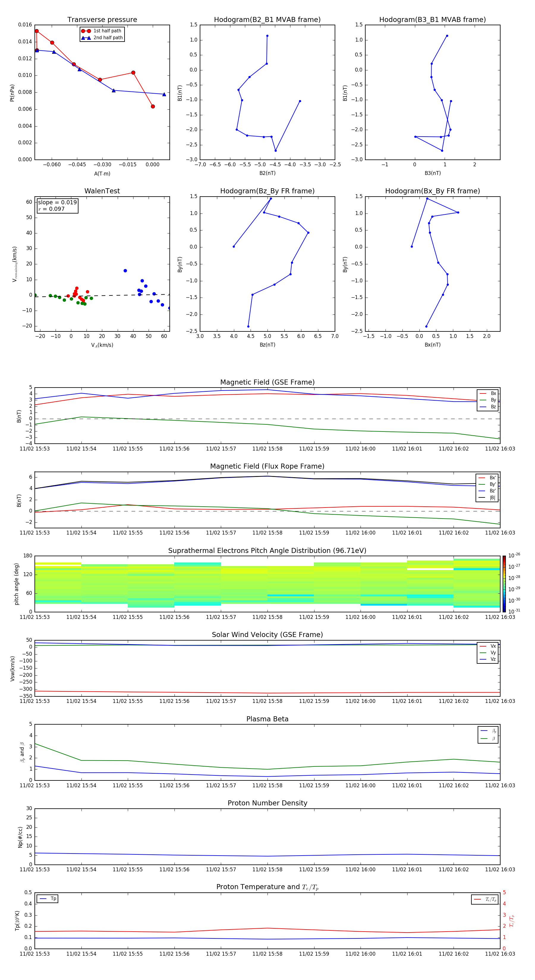Click the Magnetic Field (GSE Frame) title

pos(267,382)
